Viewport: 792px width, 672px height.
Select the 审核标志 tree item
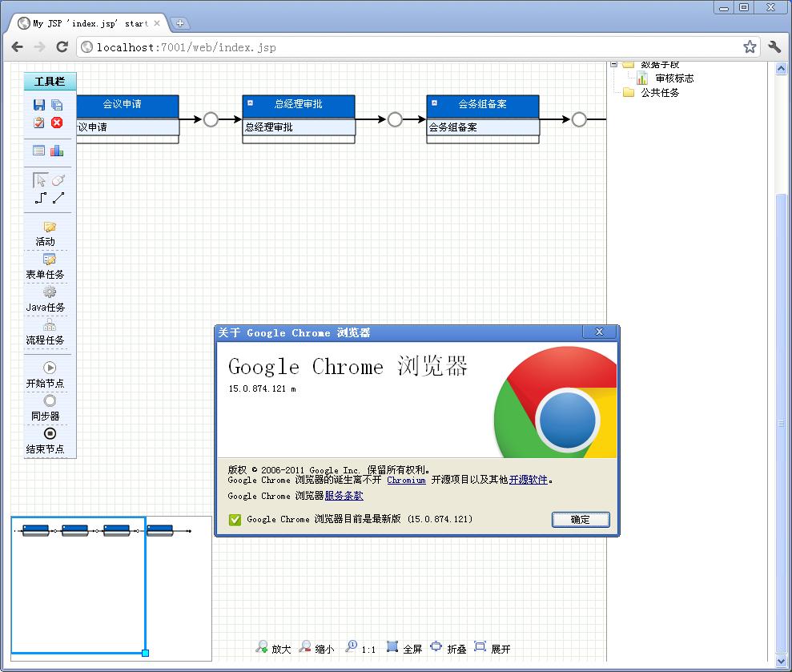tap(674, 78)
